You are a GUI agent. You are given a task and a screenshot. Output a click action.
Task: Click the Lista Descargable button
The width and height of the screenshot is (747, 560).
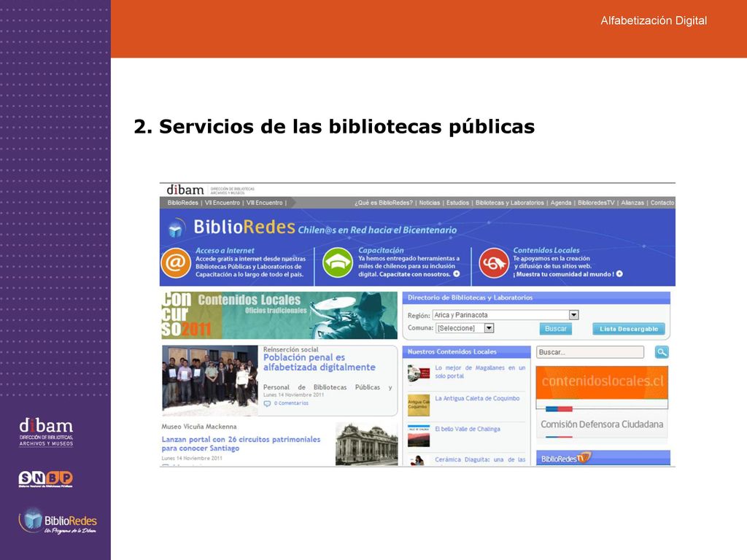628,329
